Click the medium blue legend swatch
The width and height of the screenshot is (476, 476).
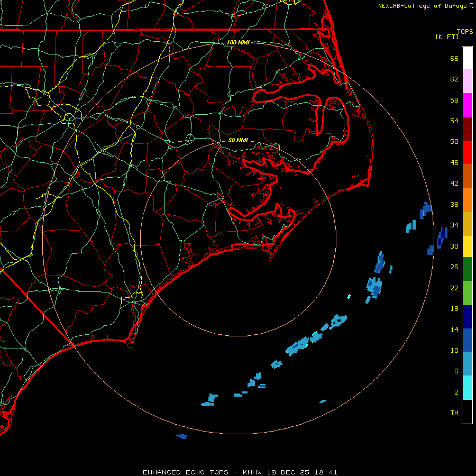(x=467, y=340)
